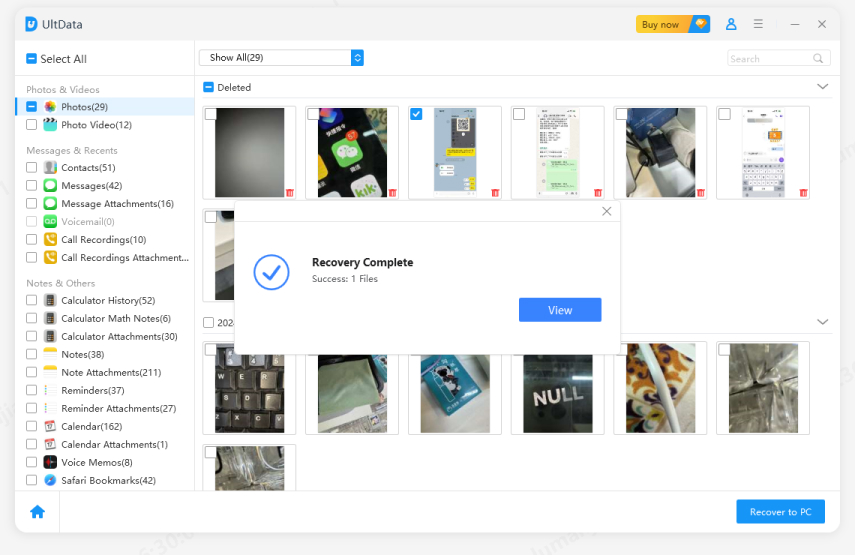Close the Recovery Complete dialog

606,211
